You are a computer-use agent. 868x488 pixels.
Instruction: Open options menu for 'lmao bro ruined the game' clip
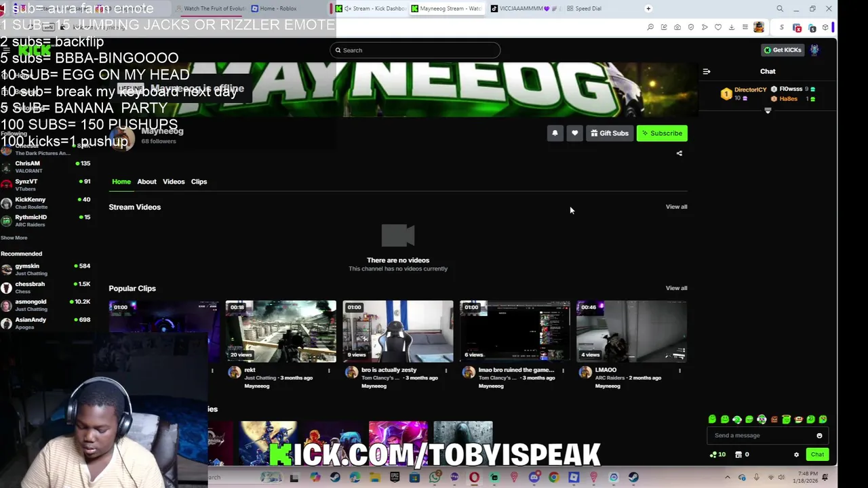[563, 371]
